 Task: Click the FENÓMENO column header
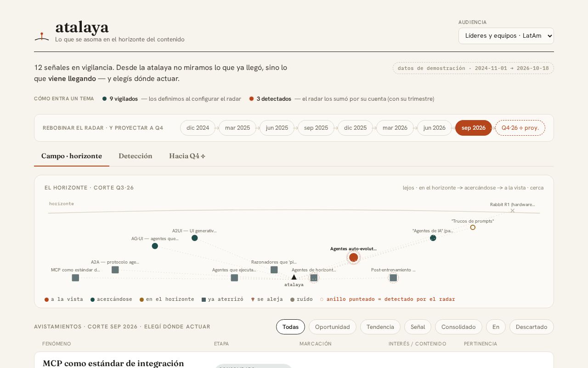click(x=57, y=344)
